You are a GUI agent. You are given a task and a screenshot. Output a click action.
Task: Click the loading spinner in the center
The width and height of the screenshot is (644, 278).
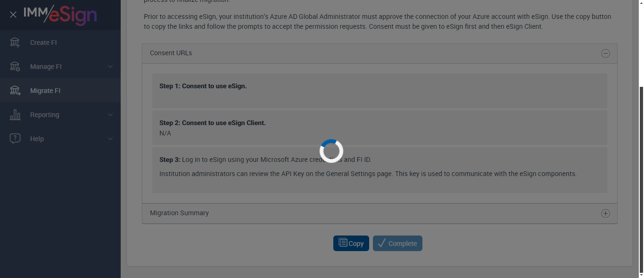point(331,151)
